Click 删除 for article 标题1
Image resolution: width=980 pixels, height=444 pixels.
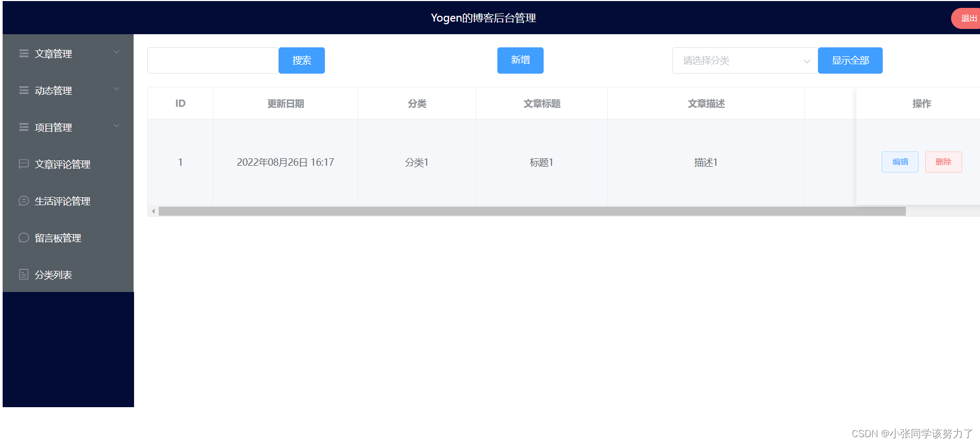944,162
